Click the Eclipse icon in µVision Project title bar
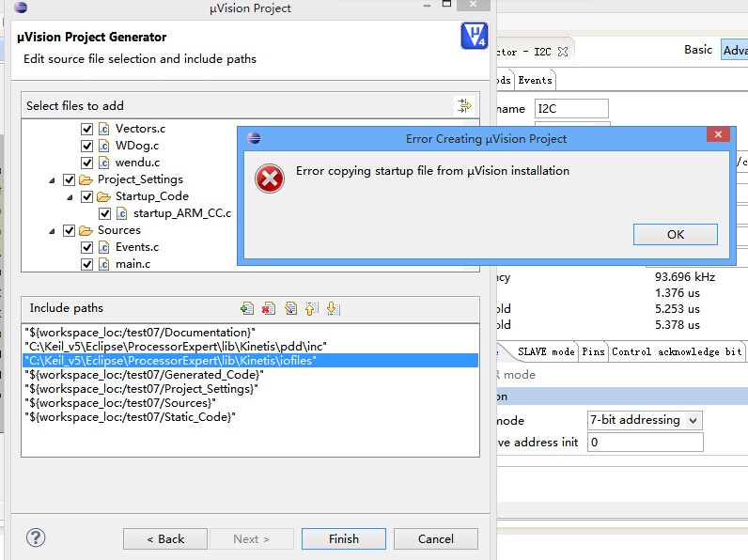 tap(21, 8)
